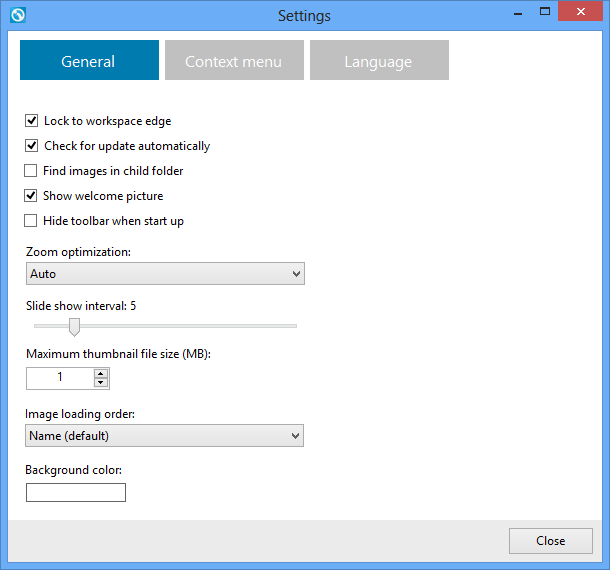Increase thumbnail file size with up arrow

[101, 374]
